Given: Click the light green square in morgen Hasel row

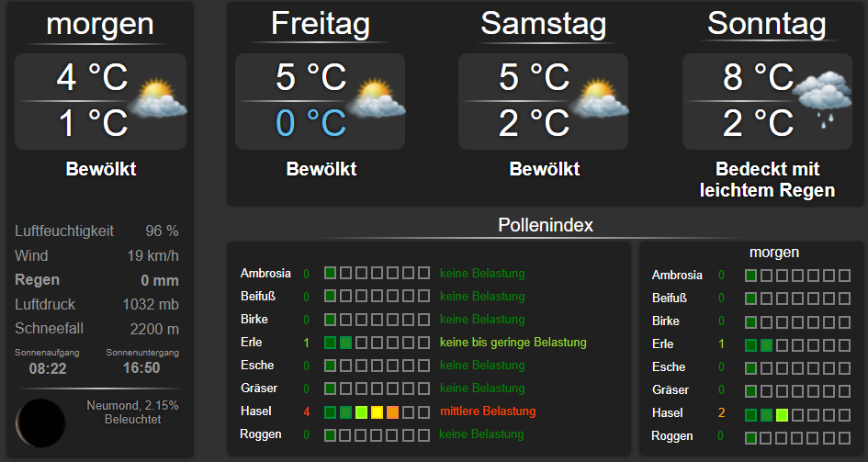Looking at the screenshot, I should [782, 415].
